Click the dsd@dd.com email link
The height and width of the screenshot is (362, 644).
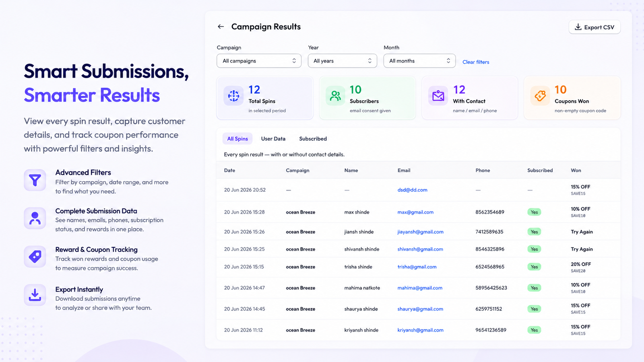tap(412, 190)
